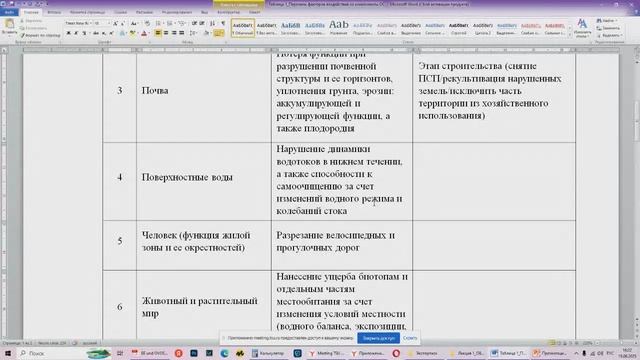Click the blue Закрыть доступ button
Screen dimensions: 640x360
coord(378,338)
